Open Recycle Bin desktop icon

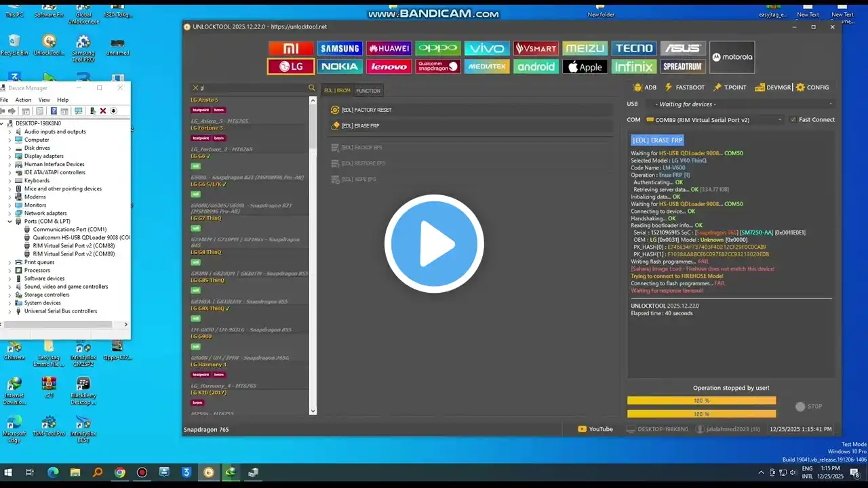(14, 45)
